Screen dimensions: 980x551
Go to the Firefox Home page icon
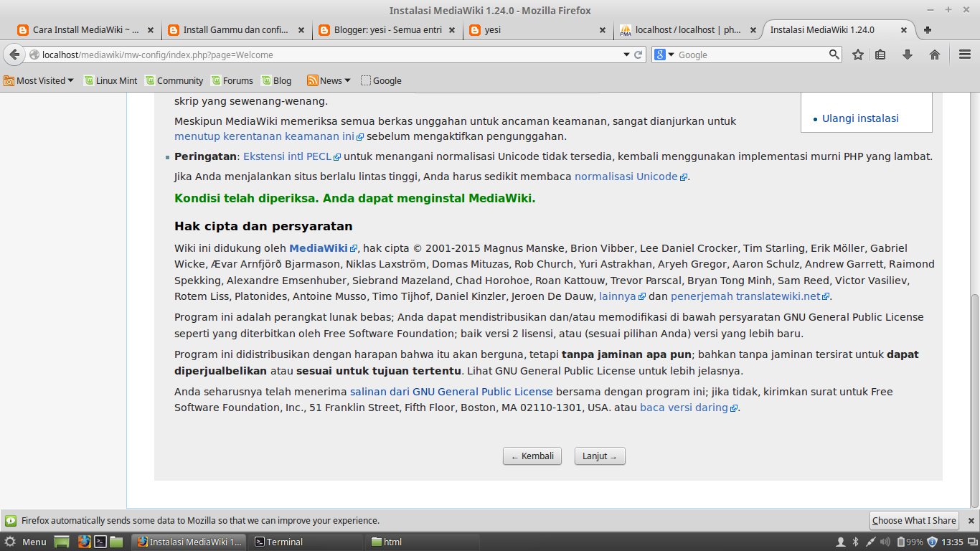coord(934,55)
